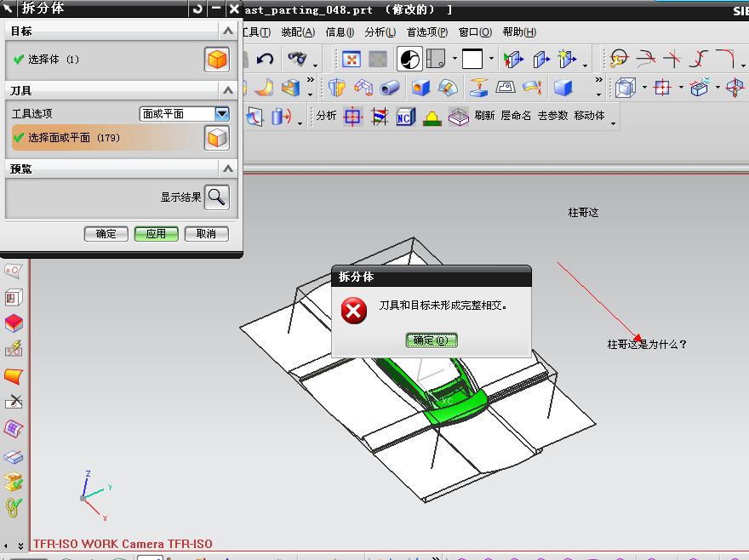Screen dimensions: 749x560
Task: Click the 分析 toolbar label
Action: click(326, 116)
